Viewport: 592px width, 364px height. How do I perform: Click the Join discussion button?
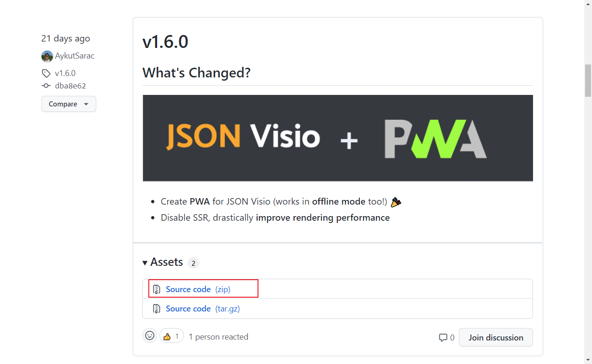[496, 337]
